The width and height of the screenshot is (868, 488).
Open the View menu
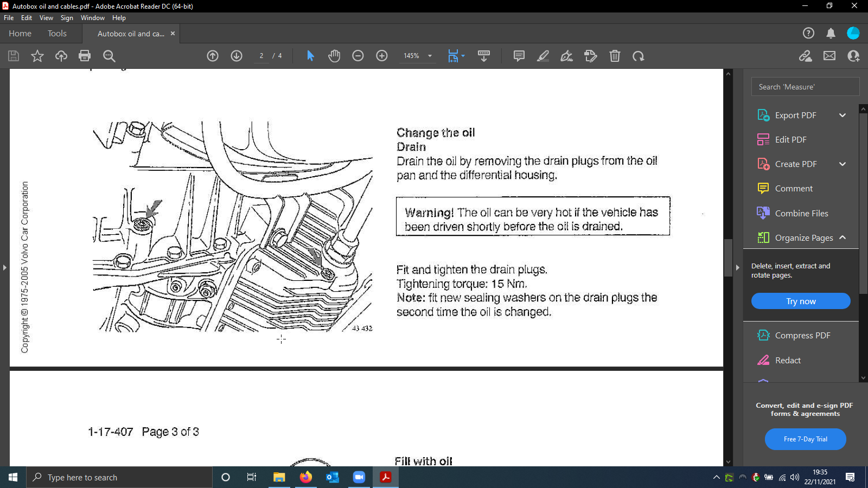[46, 18]
